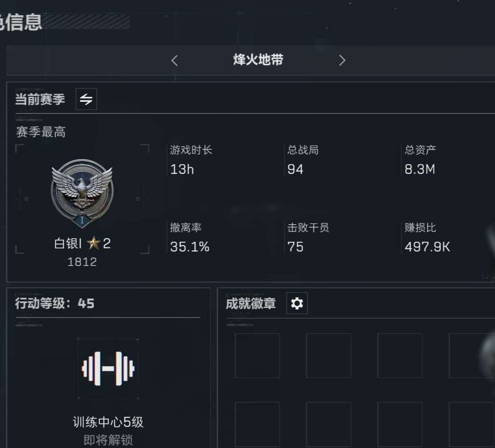Open achievement badge settings gear
495x448 pixels.
tap(297, 303)
